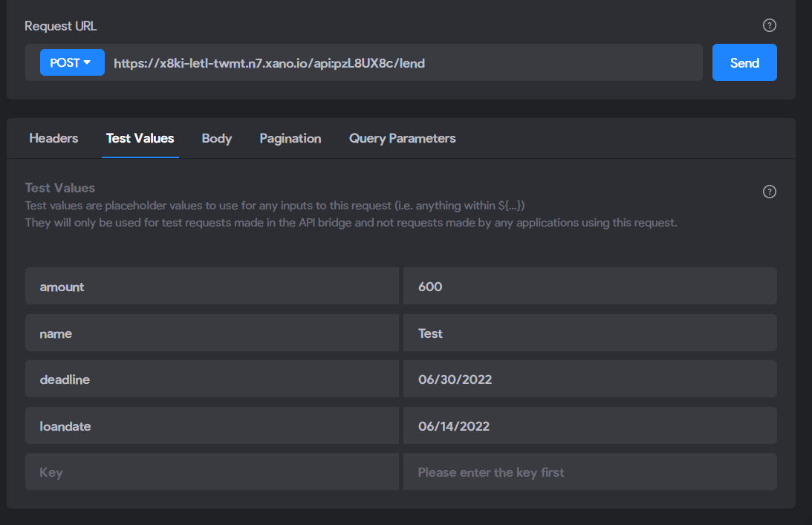Image resolution: width=812 pixels, height=525 pixels.
Task: Select the Test Values tab
Action: [140, 138]
